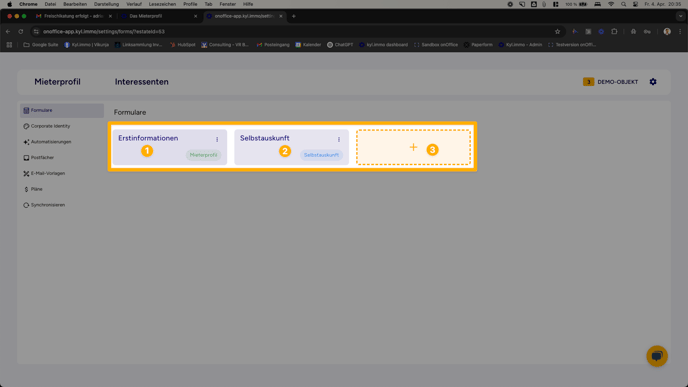Image resolution: width=688 pixels, height=387 pixels.
Task: Click the key icon in Chrome toolbar
Action: (x=647, y=32)
